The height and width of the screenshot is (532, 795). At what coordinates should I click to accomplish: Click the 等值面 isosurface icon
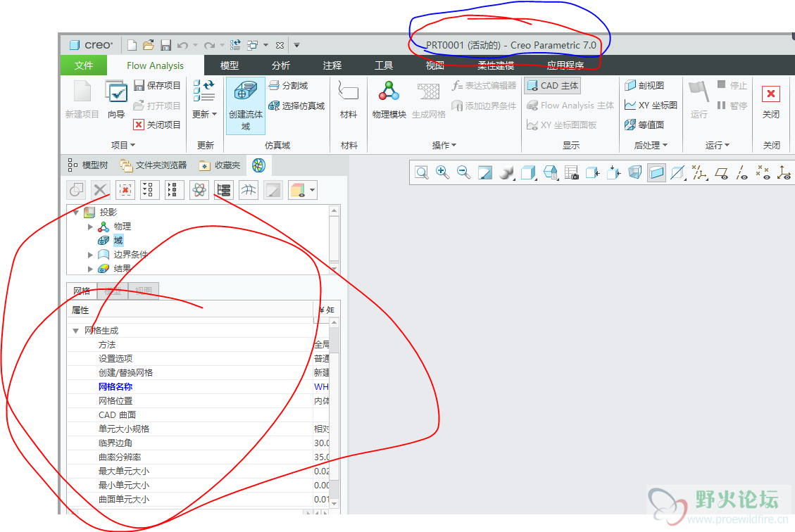tap(644, 125)
